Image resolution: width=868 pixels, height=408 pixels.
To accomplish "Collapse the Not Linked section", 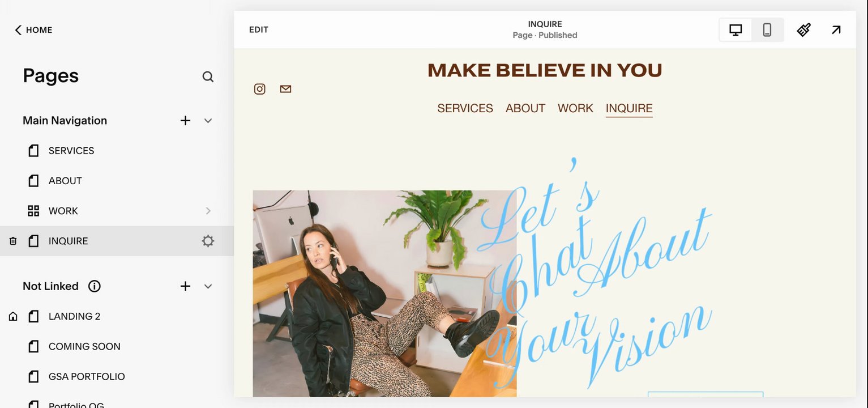I will (208, 286).
